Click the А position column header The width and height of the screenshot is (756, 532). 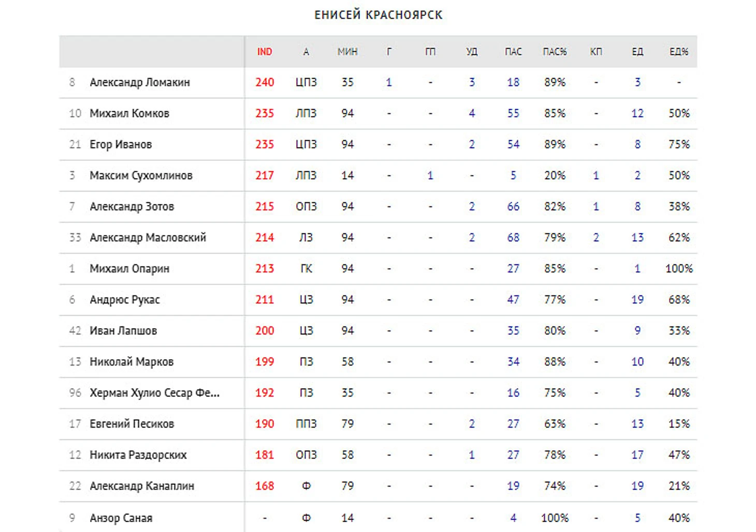[306, 52]
